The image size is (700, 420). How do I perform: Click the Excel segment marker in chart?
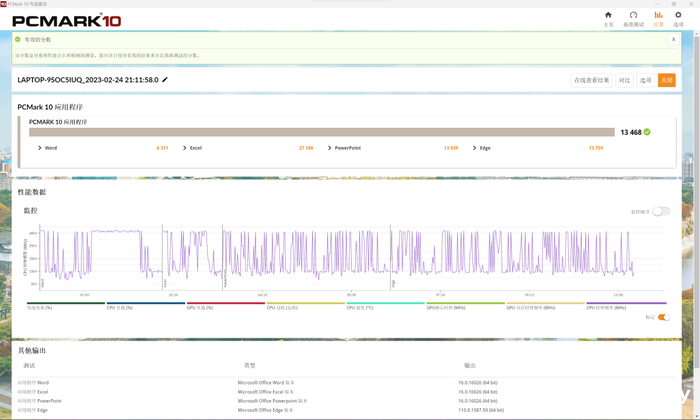(165, 283)
